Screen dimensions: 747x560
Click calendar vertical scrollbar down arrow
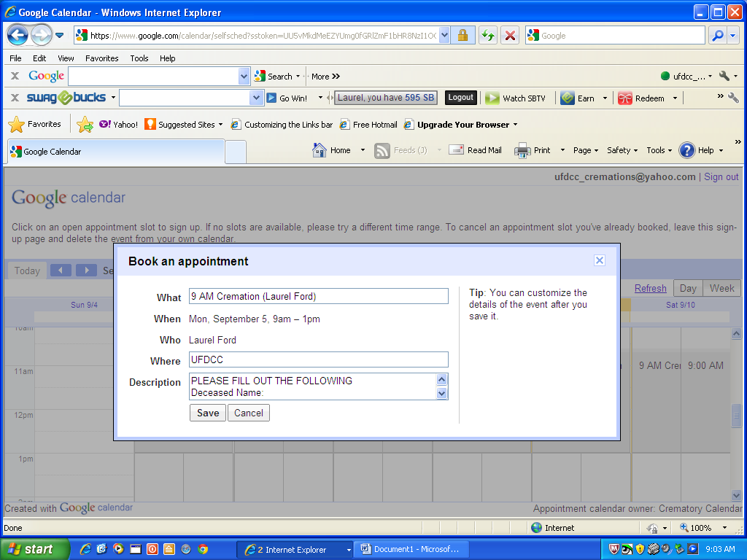736,495
